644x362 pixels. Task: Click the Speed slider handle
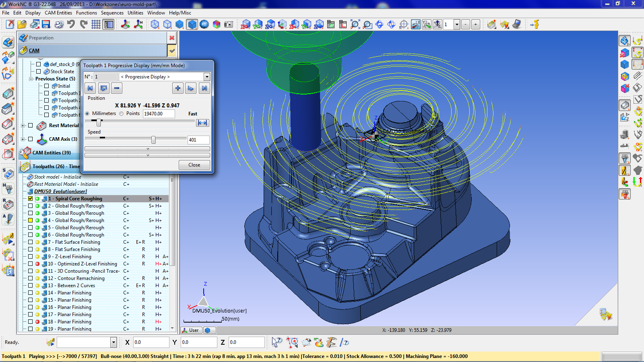pos(153,140)
